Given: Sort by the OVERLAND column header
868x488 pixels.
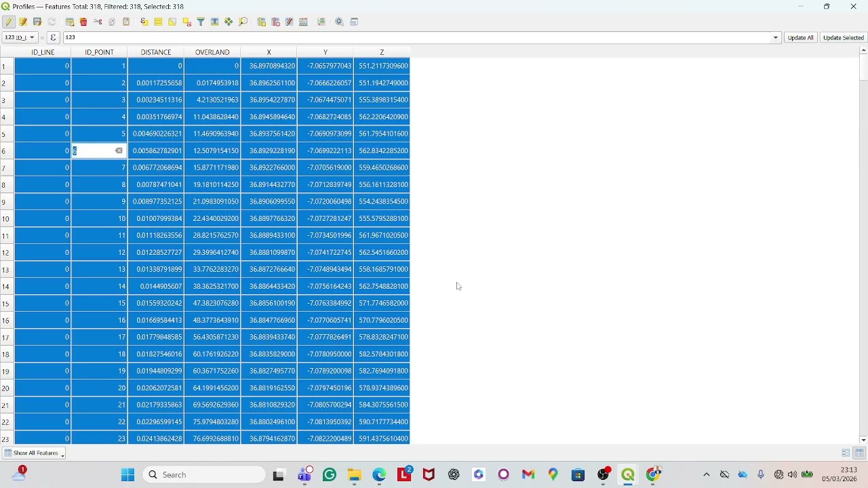Looking at the screenshot, I should tap(212, 52).
